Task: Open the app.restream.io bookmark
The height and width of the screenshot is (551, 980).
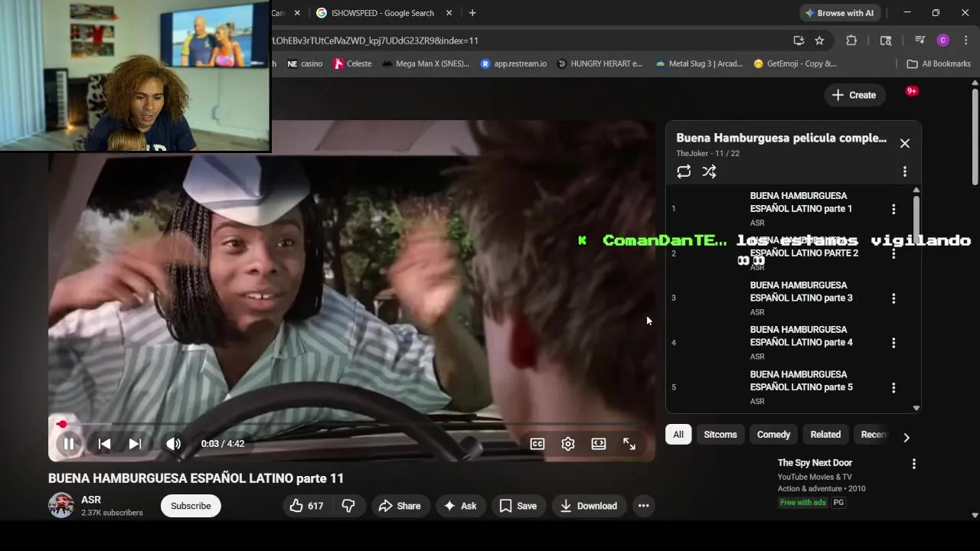Action: point(513,64)
